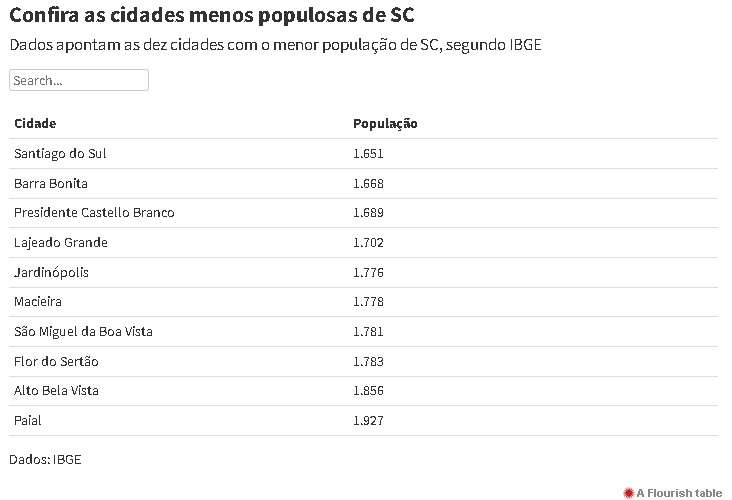Click the Alto Bela Vista cell
The image size is (732, 500).
pos(56,390)
